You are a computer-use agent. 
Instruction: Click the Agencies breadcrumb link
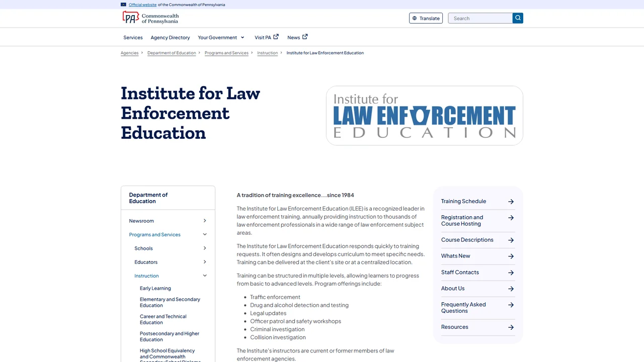pos(129,53)
